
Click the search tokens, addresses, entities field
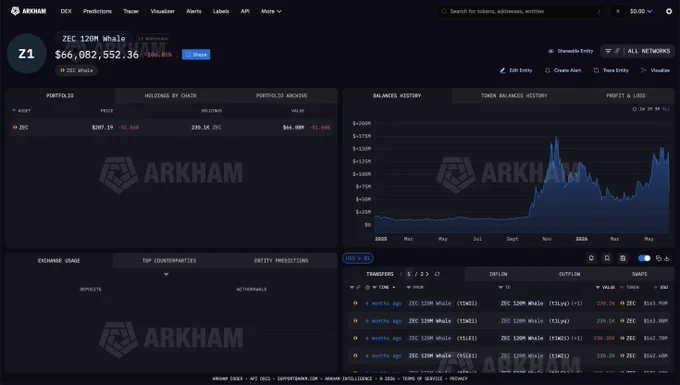[522, 11]
